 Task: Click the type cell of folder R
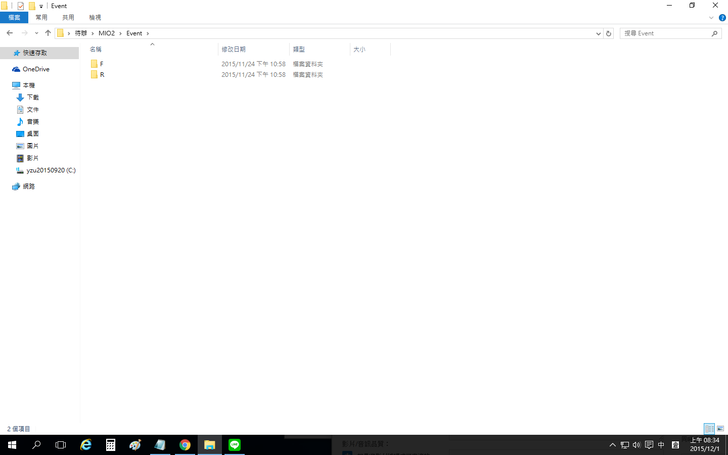click(307, 75)
